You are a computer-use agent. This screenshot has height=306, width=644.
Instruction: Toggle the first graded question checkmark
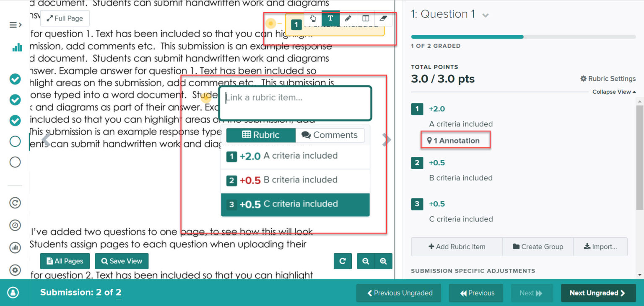(15, 79)
